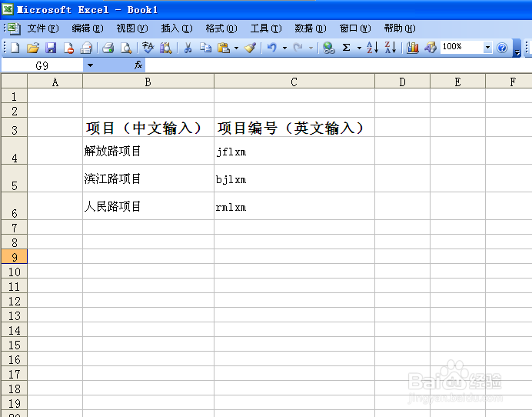The image size is (532, 417).
Task: Open the 数据(D) menu
Action: [310, 28]
